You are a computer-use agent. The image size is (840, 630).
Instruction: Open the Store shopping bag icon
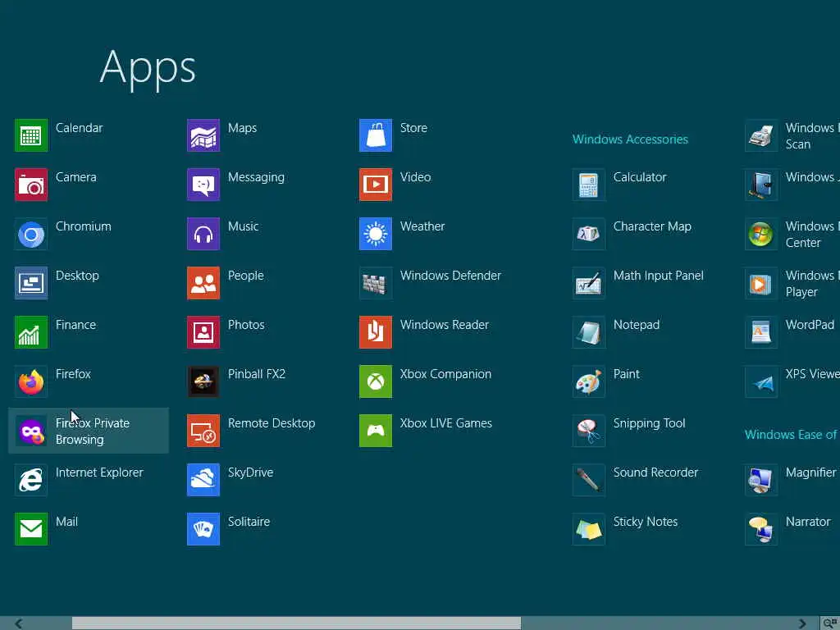[x=376, y=135]
